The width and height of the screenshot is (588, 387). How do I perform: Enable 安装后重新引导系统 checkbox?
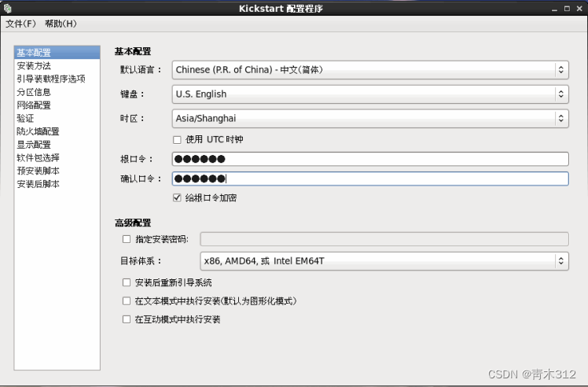click(127, 282)
